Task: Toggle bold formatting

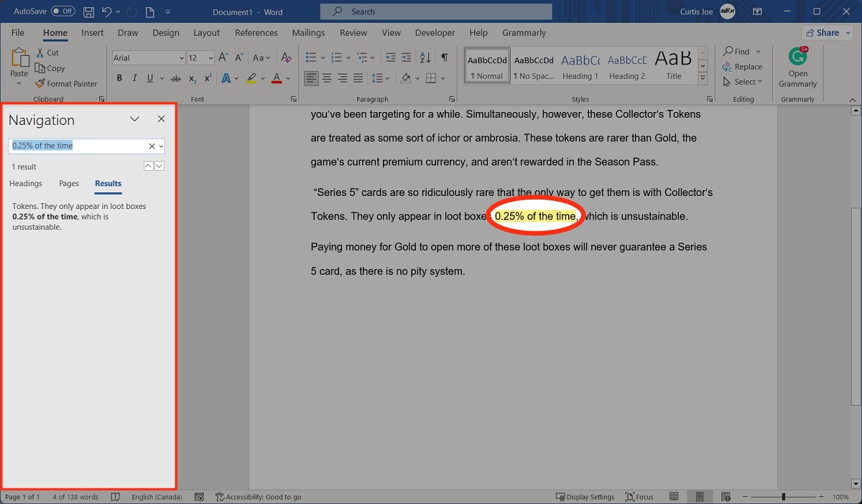Action: [x=119, y=78]
